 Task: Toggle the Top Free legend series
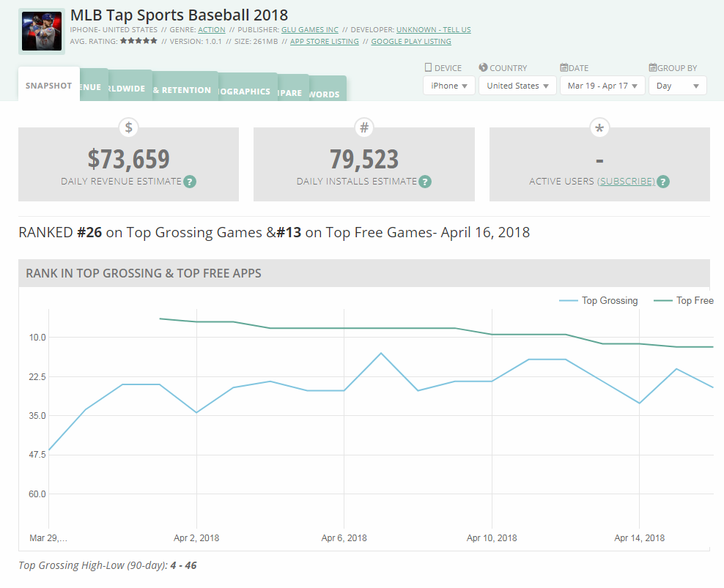(x=684, y=300)
